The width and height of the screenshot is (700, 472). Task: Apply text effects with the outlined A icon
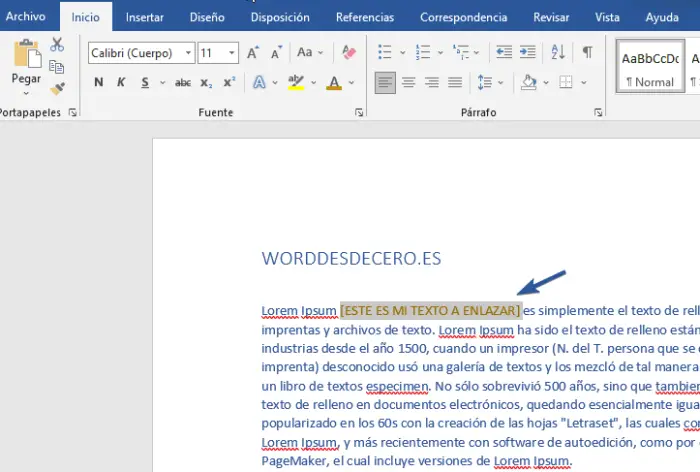(x=259, y=82)
